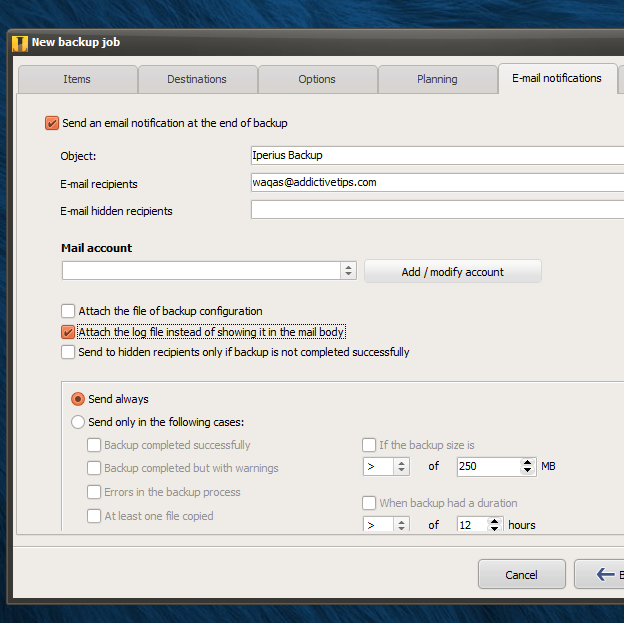Screen dimensions: 624x623
Task: Click the Object field containing Iperius Backup
Action: [437, 155]
